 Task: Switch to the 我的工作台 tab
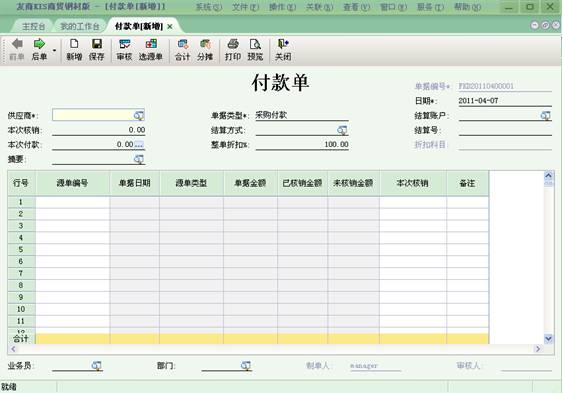(x=80, y=27)
